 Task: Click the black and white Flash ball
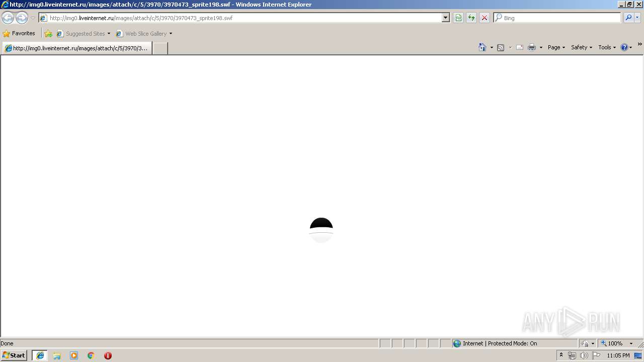click(x=321, y=230)
